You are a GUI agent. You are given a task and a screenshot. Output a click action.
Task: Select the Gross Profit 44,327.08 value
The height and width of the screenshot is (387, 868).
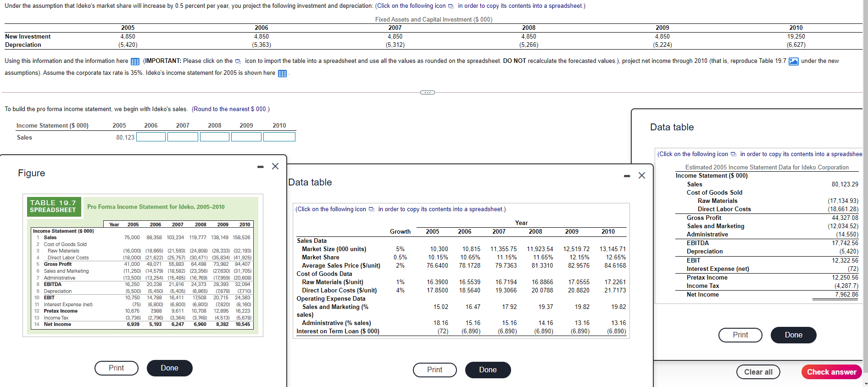click(x=845, y=218)
